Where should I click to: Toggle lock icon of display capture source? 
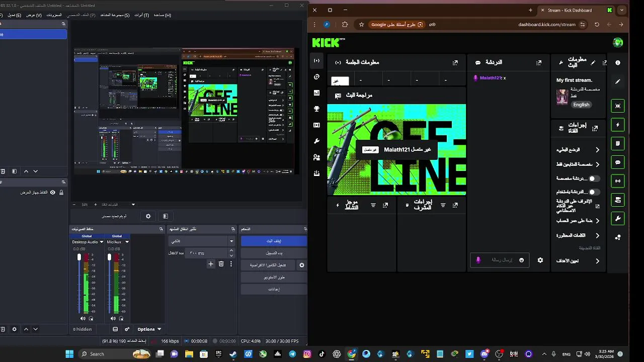(61, 193)
